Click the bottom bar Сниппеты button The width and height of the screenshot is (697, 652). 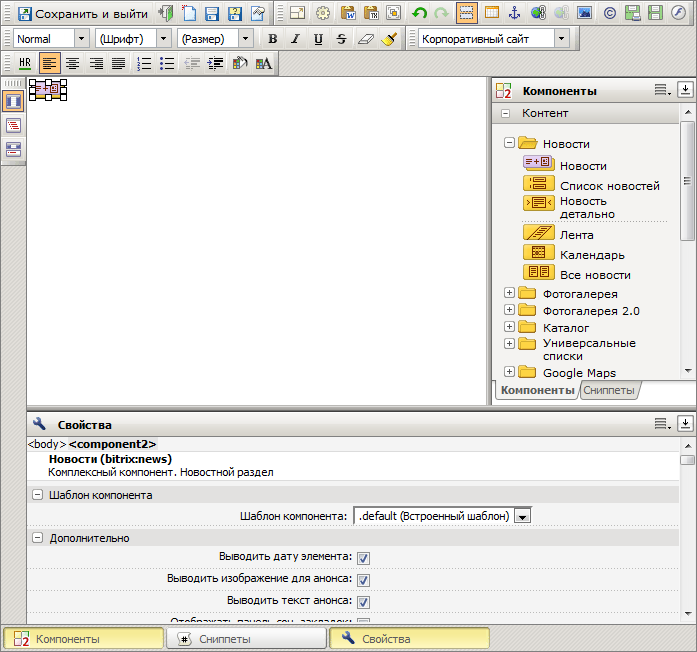pos(247,639)
